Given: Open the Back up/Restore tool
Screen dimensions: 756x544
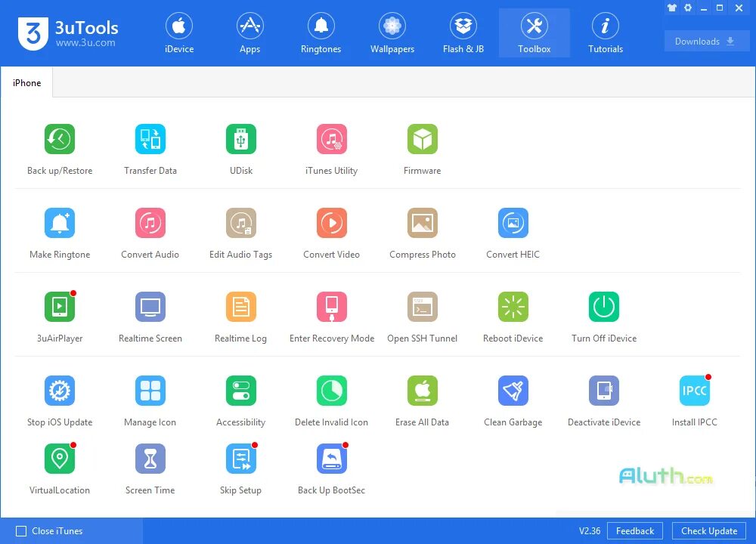Looking at the screenshot, I should click(x=60, y=139).
